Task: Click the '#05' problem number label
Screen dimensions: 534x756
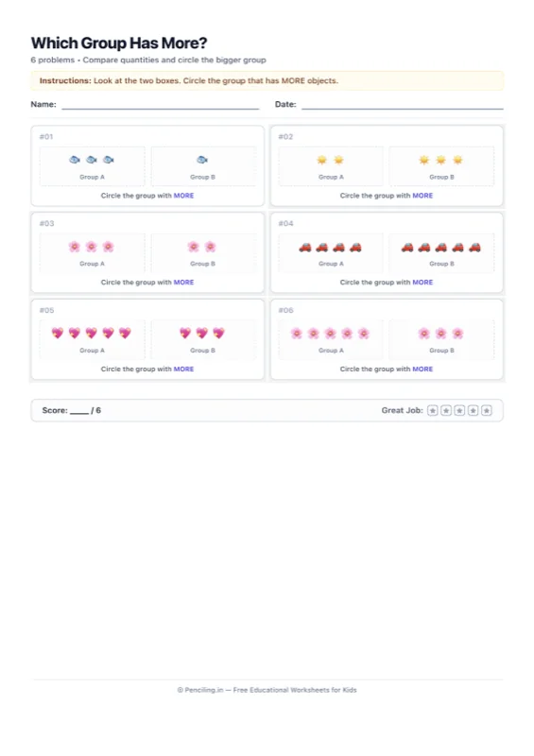Action: click(x=47, y=311)
